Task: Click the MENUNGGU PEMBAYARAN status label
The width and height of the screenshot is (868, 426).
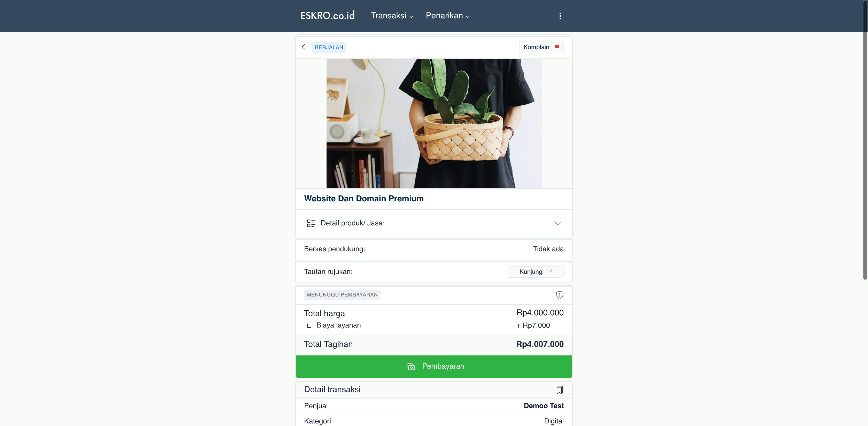Action: point(342,295)
